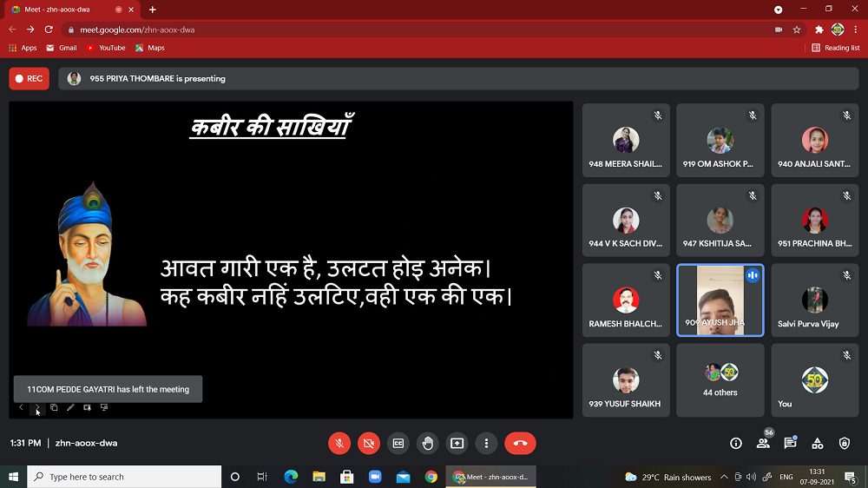Open the chat with everyone panel
Image resolution: width=868 pixels, height=488 pixels.
click(x=790, y=443)
